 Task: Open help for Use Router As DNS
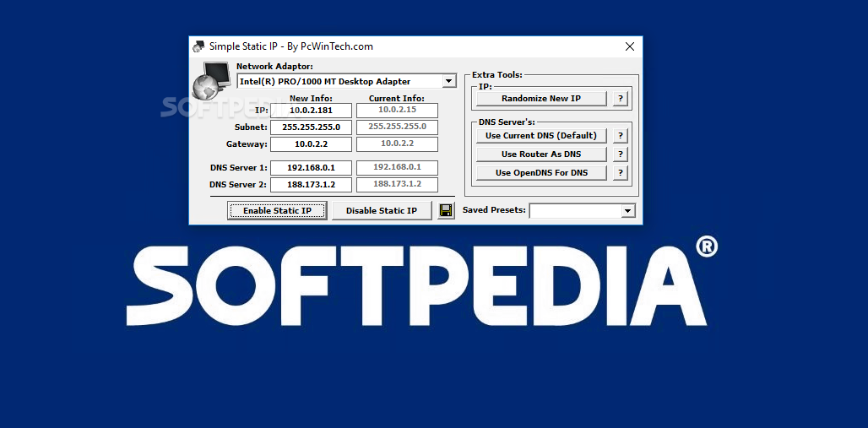pyautogui.click(x=621, y=154)
